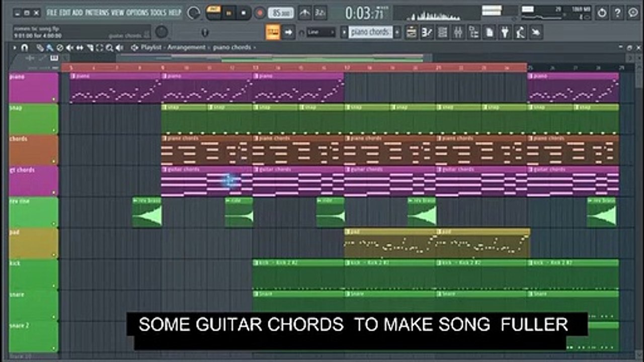Click the running man tempo tapper icon
Image resolution: width=644 pixels, height=362 pixels.
pos(521,32)
